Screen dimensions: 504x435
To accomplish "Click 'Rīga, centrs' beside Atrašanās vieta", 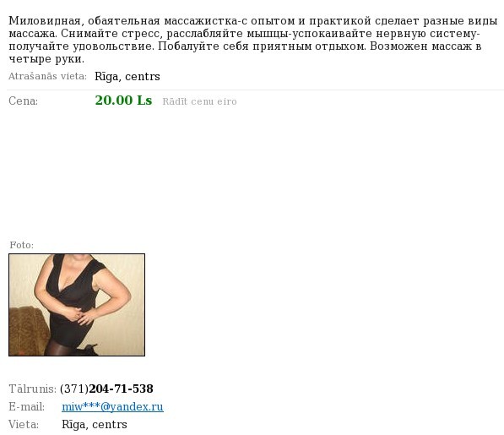I will [x=127, y=77].
